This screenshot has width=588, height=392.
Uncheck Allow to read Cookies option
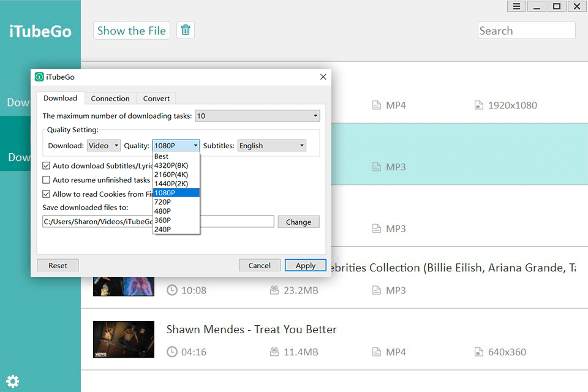tap(47, 194)
